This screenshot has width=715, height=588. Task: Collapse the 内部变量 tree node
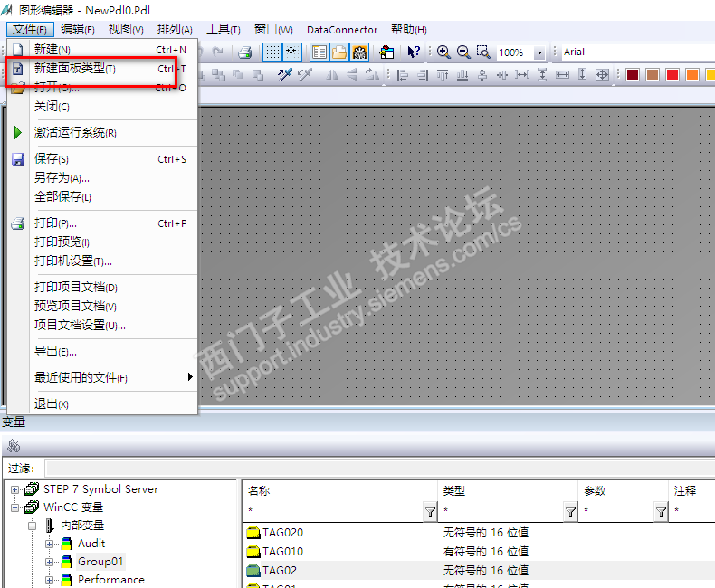32,526
